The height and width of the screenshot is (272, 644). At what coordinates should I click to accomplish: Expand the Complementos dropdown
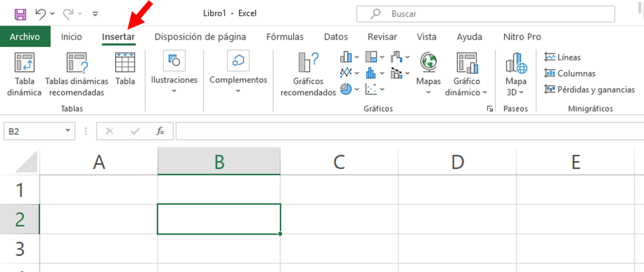(x=238, y=91)
